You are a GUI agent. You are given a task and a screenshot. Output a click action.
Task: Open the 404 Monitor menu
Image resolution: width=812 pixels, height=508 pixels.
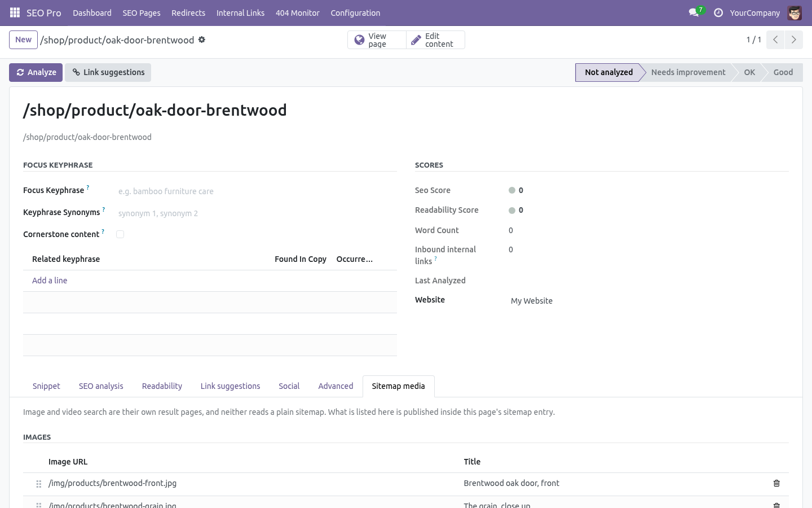pos(298,12)
